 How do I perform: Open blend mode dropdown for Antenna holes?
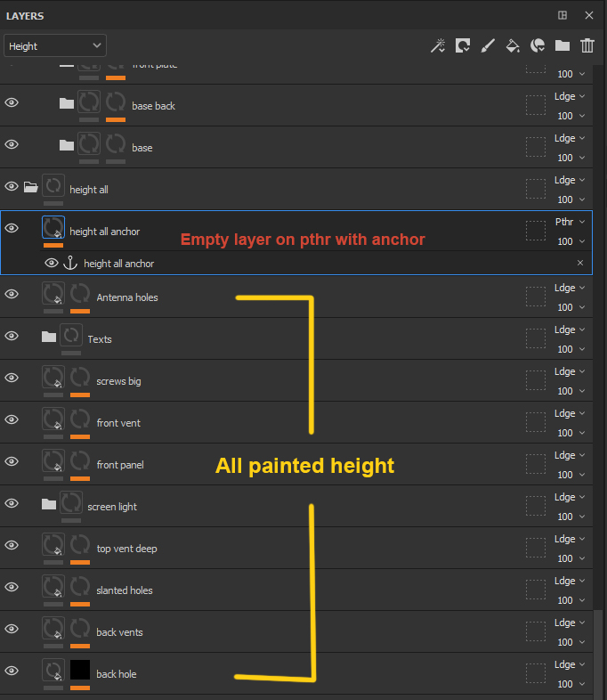(570, 288)
